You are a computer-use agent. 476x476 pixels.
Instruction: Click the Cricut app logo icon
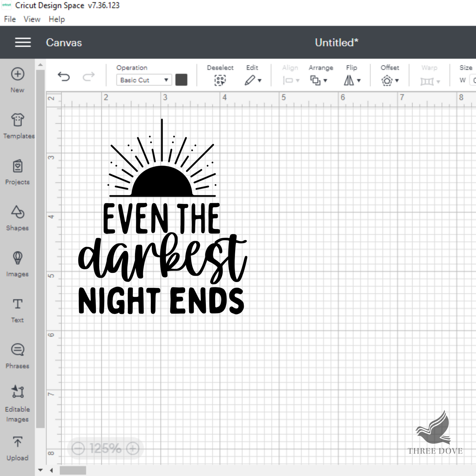point(7,5)
